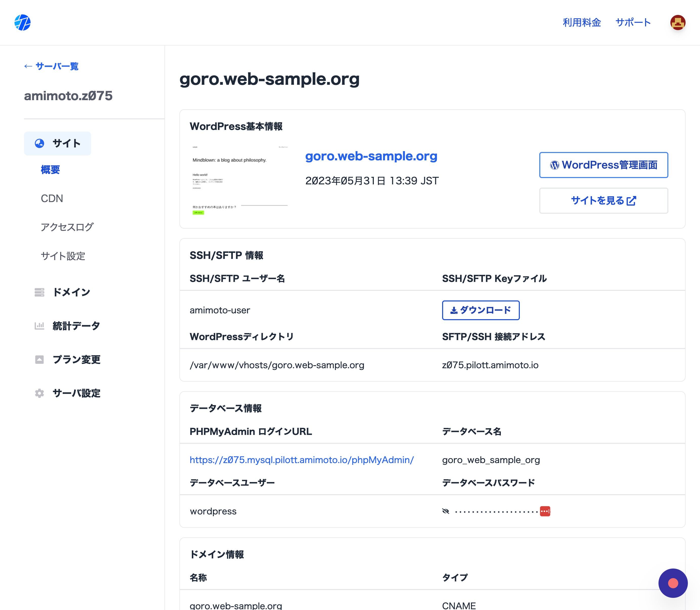The width and height of the screenshot is (700, 610).
Task: Select zØ75.pilott.amimoto.io address text
Action: click(490, 365)
